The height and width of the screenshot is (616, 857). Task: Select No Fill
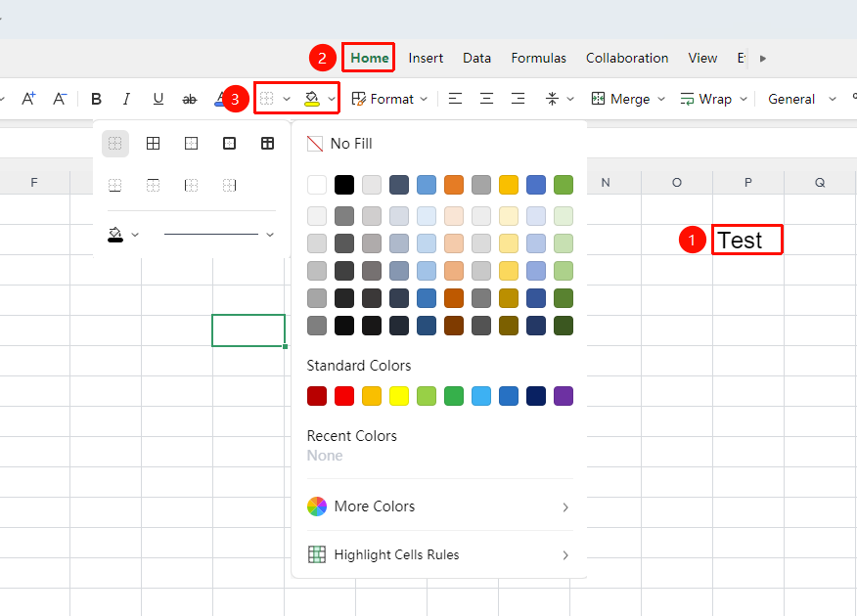(339, 144)
